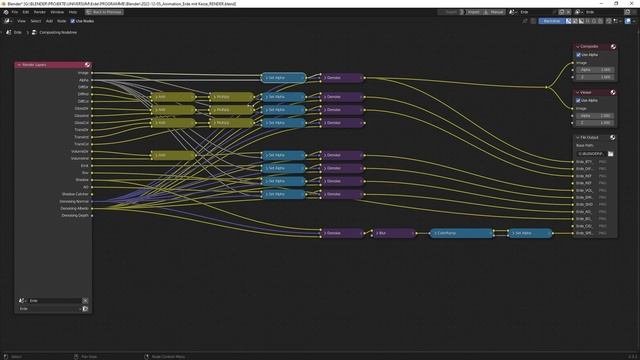Image resolution: width=640 pixels, height=360 pixels.
Task: Click the Back to Previous button
Action: point(104,12)
